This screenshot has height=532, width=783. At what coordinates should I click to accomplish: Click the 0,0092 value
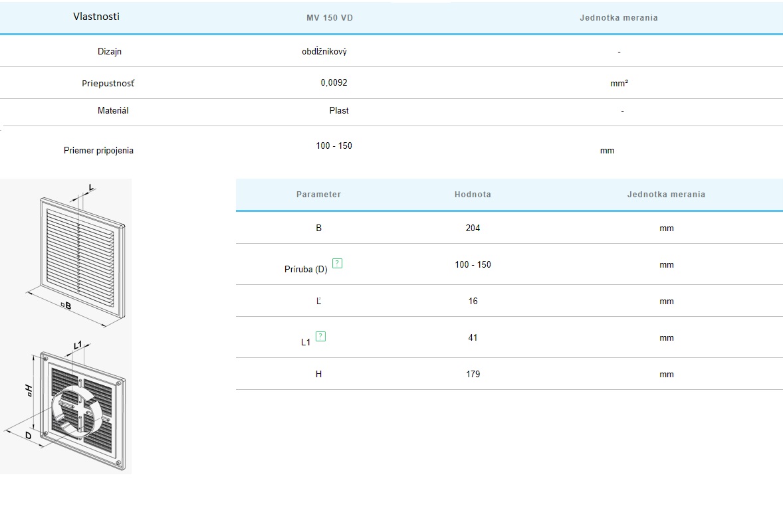pos(334,83)
